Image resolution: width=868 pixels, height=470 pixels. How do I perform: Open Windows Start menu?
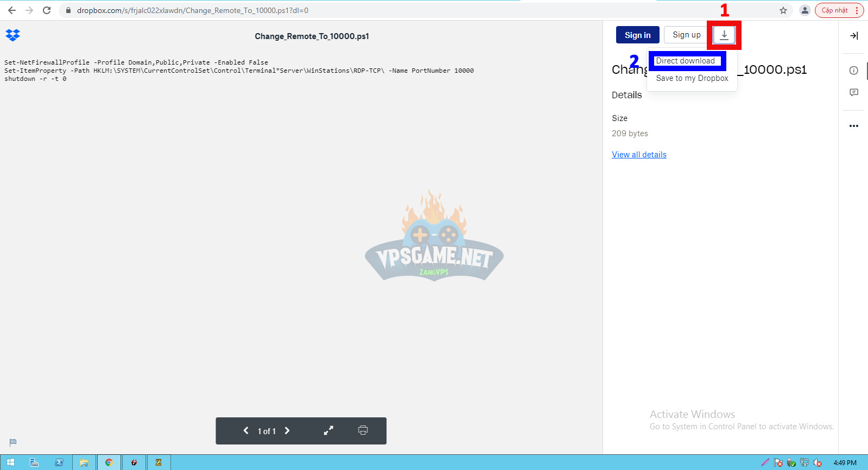point(10,462)
